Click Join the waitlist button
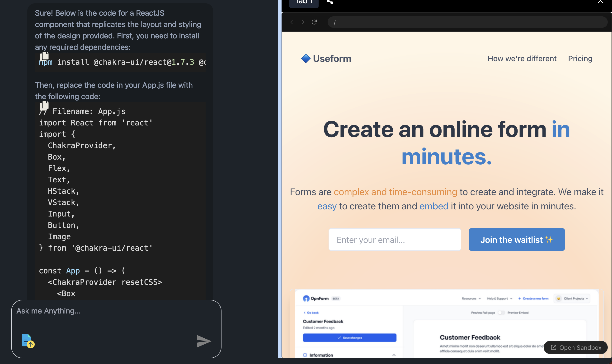Viewport: 612px width, 364px height. coord(517,240)
